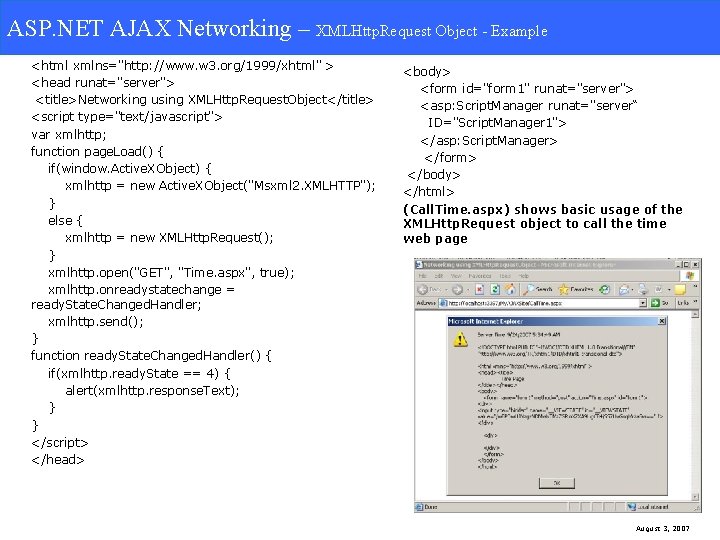Click the browser scrollbar down arrow
The width and height of the screenshot is (720, 540).
click(x=695, y=496)
